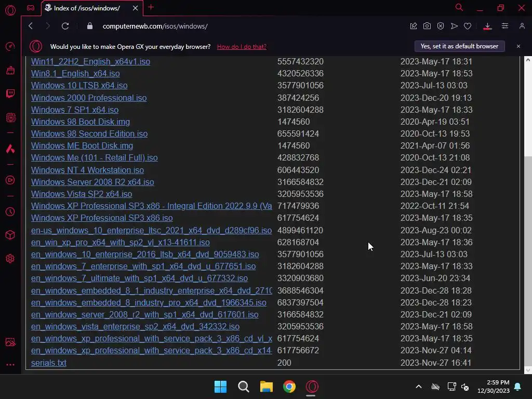Open File Explorer from taskbar
Image resolution: width=532 pixels, height=399 pixels.
coord(267,387)
